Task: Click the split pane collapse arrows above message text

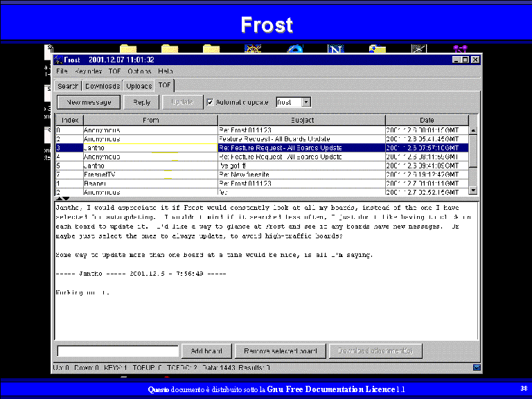Action: coord(62,199)
